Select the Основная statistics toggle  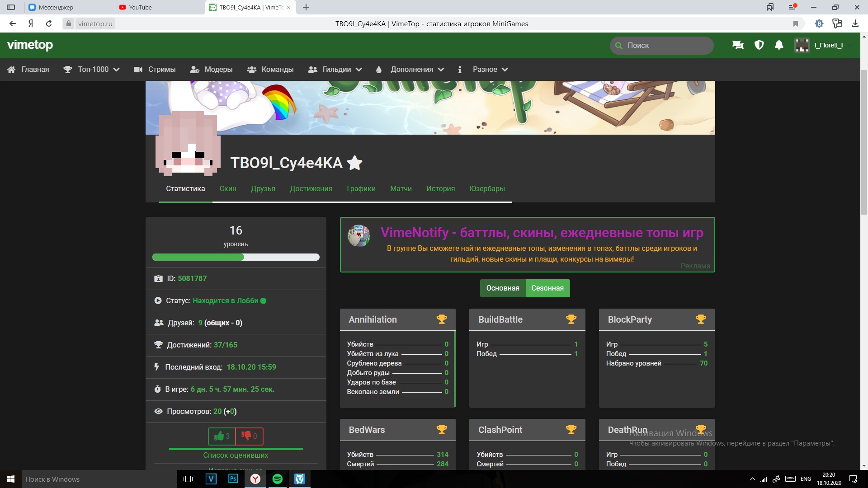(x=503, y=288)
